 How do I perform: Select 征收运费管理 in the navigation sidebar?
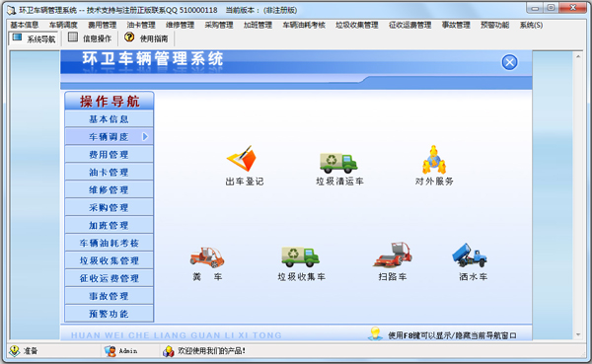[109, 278]
